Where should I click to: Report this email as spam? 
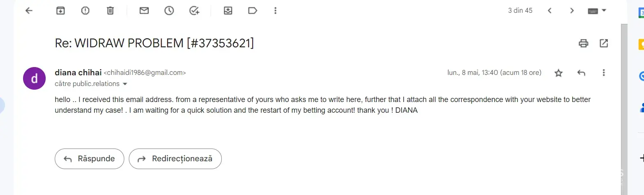click(85, 11)
